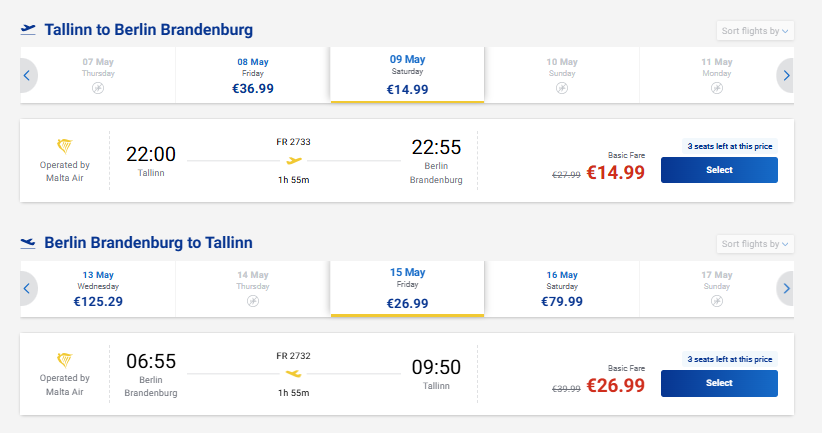Click the 22:00 Tallinn departure flight card

click(x=407, y=160)
